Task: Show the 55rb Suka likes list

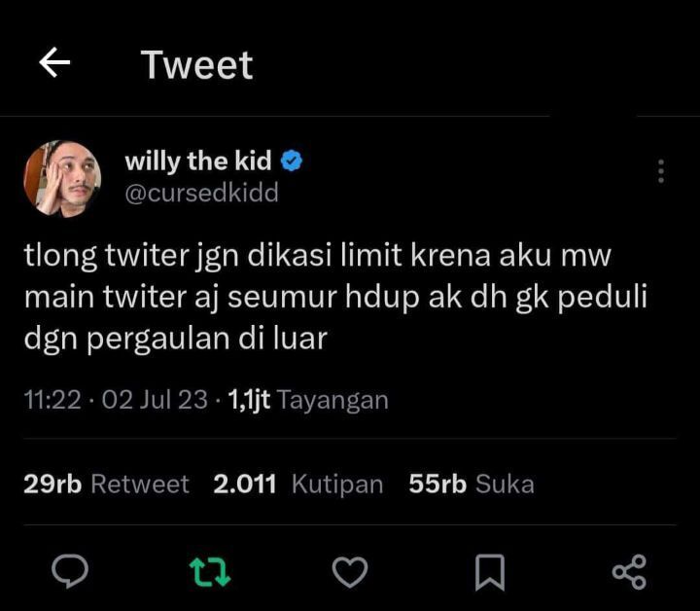Action: [472, 485]
